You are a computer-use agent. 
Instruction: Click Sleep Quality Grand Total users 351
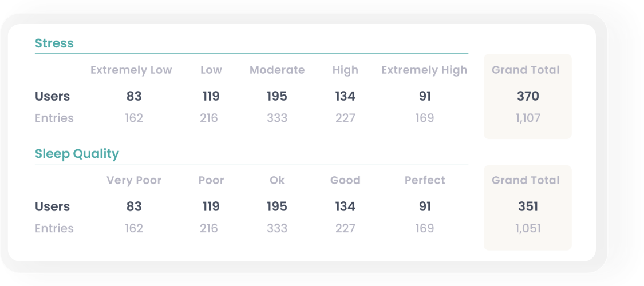pyautogui.click(x=528, y=207)
